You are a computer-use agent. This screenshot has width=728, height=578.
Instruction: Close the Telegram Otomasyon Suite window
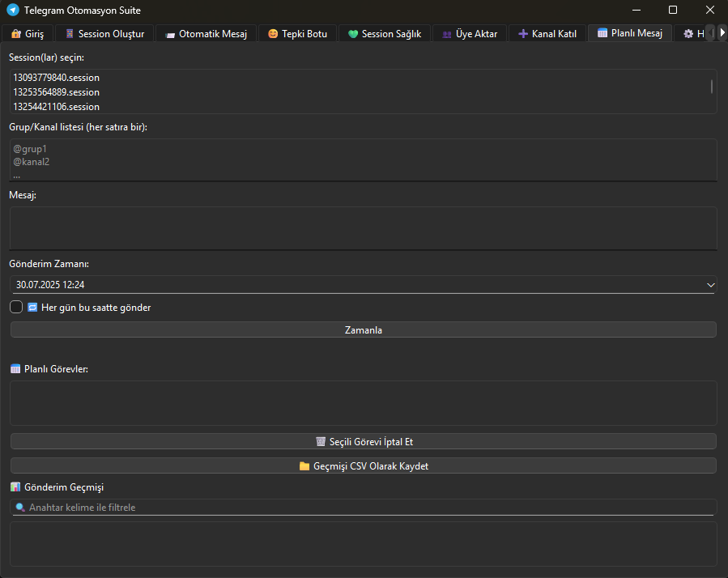pos(710,10)
